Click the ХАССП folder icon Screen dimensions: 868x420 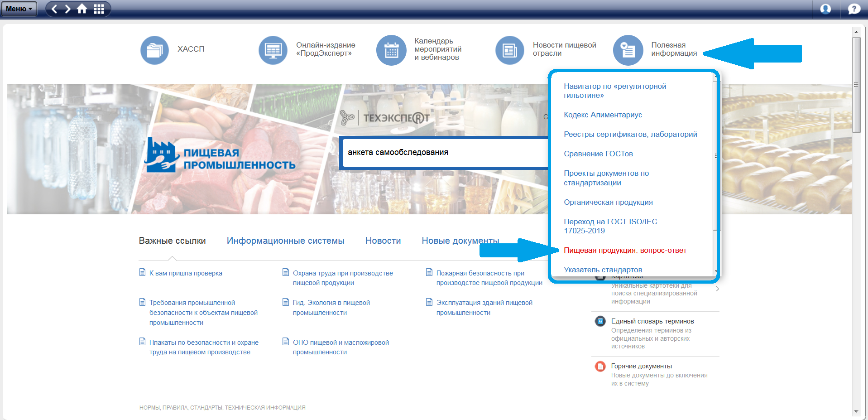pyautogui.click(x=154, y=50)
